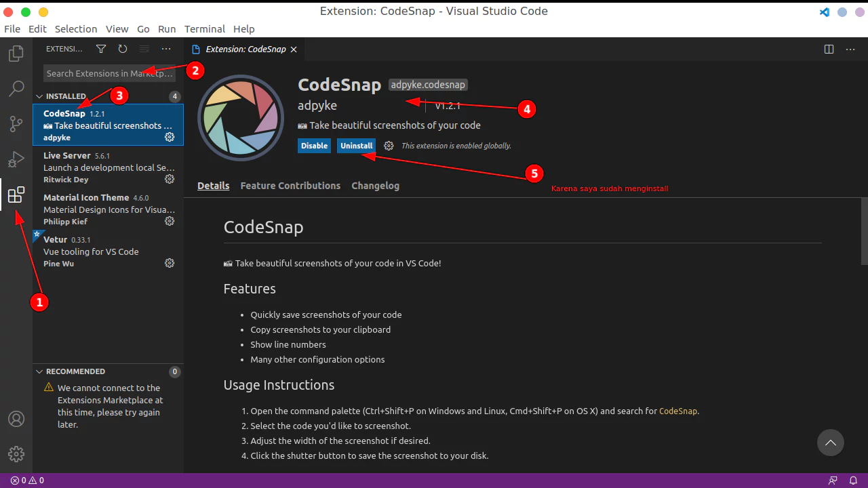Click the scroll-to-top arrow button
Viewport: 868px width, 488px height.
point(831,443)
